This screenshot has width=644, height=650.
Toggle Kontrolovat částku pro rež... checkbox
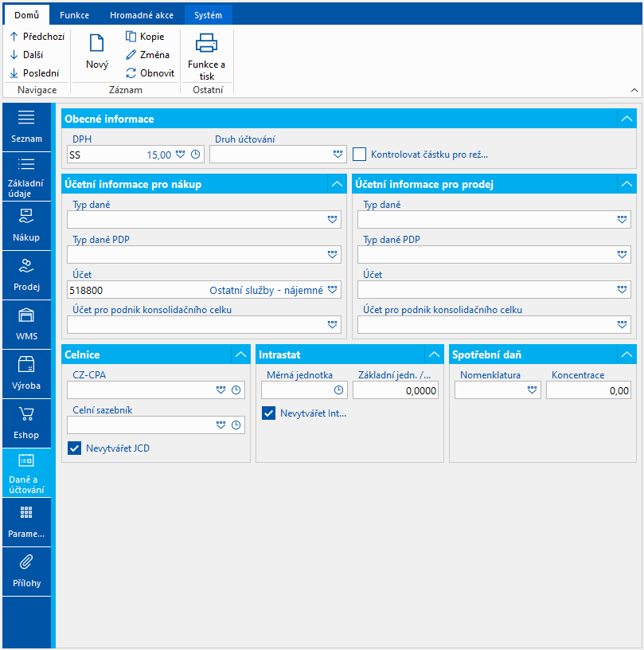point(360,155)
